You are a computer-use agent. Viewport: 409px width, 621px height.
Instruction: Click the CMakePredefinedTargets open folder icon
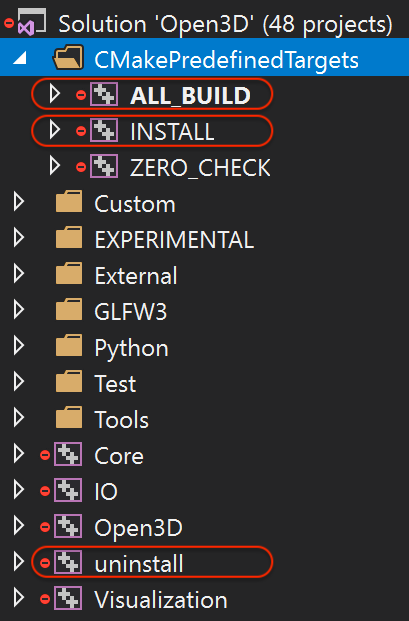tap(68, 58)
